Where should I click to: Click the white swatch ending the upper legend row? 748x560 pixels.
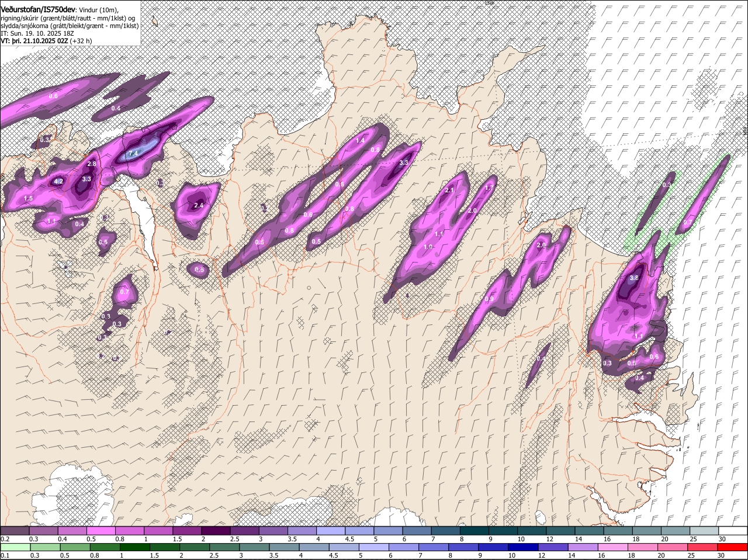point(733,531)
